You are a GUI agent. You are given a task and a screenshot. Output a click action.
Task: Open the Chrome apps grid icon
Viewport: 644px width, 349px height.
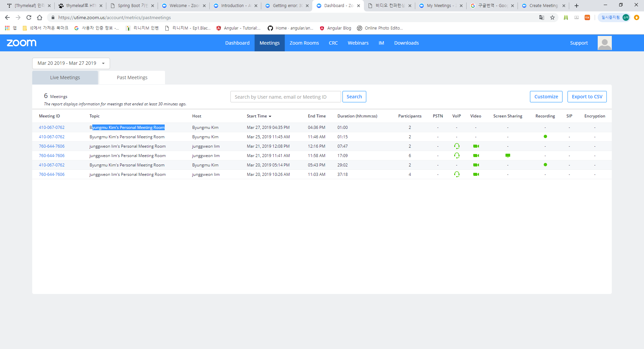(7, 28)
